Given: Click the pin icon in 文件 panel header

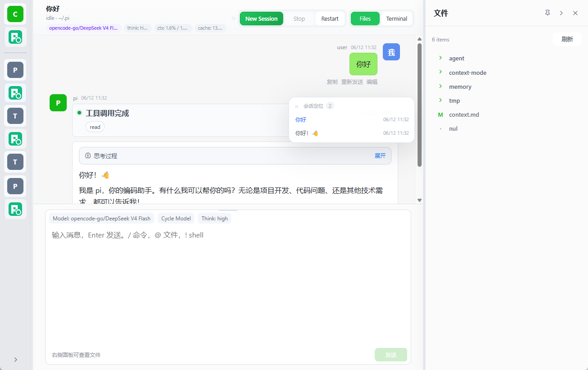Looking at the screenshot, I should (547, 13).
